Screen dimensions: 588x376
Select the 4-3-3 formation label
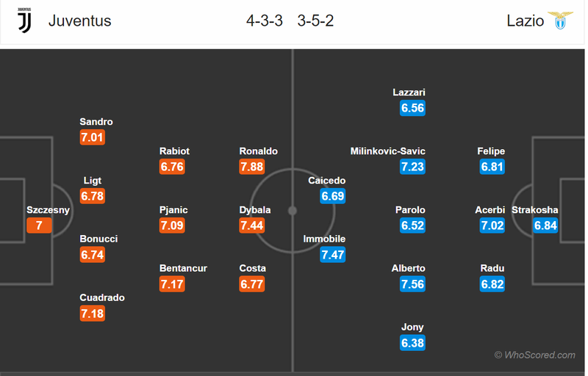pos(265,21)
